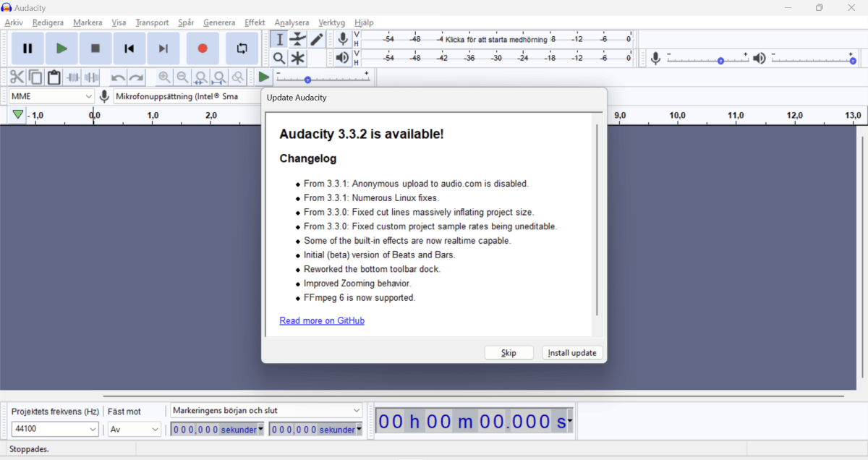Screen dimensions: 868x460
Task: Select the Selection (I-beam) tool
Action: [279, 40]
